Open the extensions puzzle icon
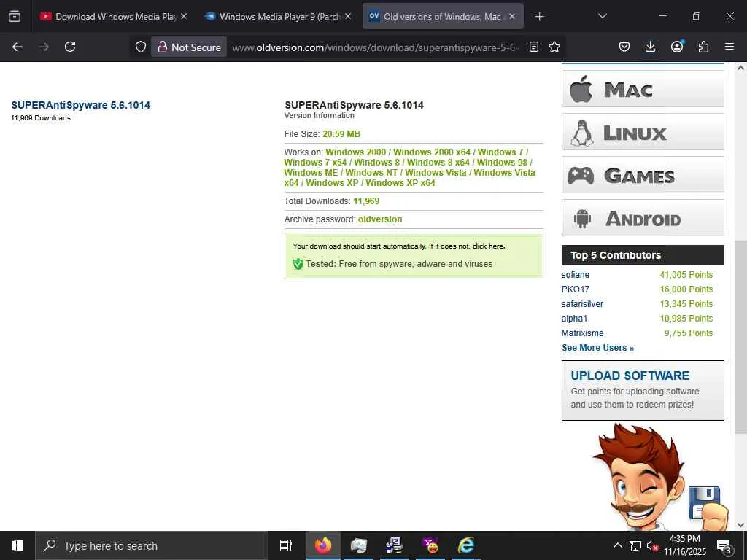Image resolution: width=747 pixels, height=560 pixels. tap(703, 47)
